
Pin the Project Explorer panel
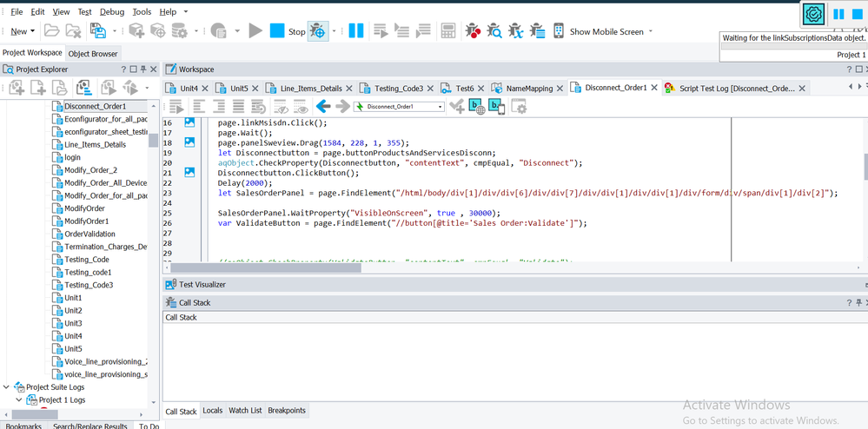pos(143,69)
